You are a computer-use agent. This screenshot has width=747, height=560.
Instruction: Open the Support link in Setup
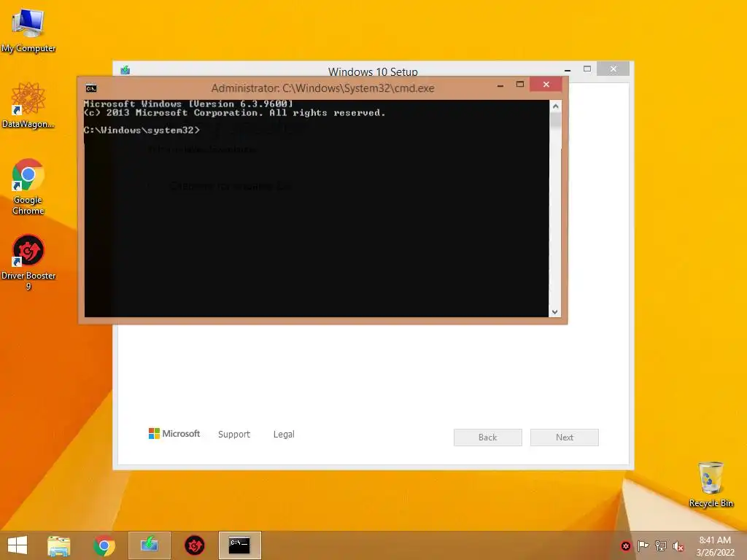[x=234, y=435]
